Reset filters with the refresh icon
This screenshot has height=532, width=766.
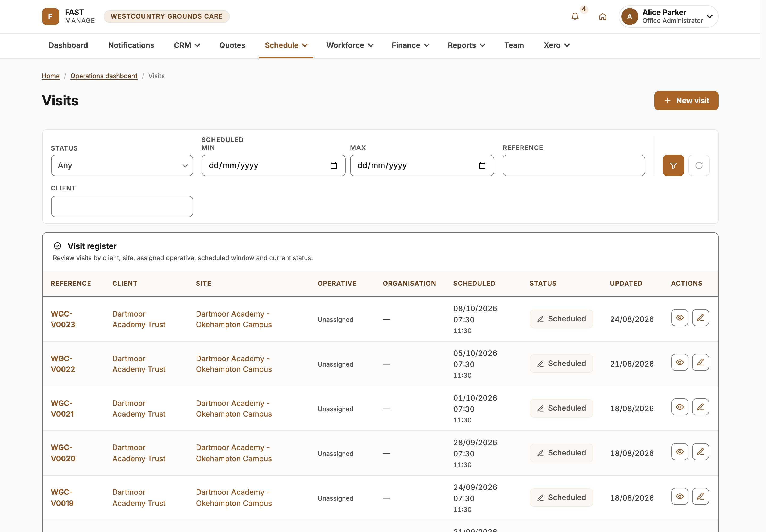click(699, 165)
